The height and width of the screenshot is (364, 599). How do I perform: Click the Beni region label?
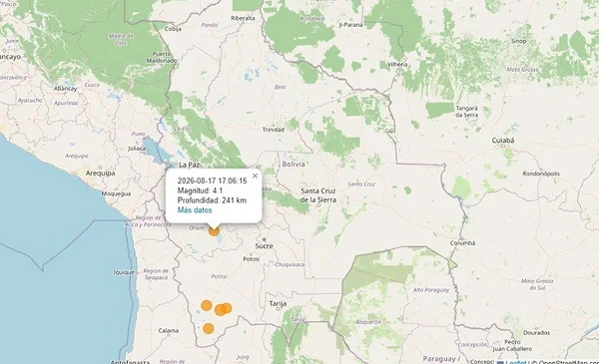tap(280, 87)
